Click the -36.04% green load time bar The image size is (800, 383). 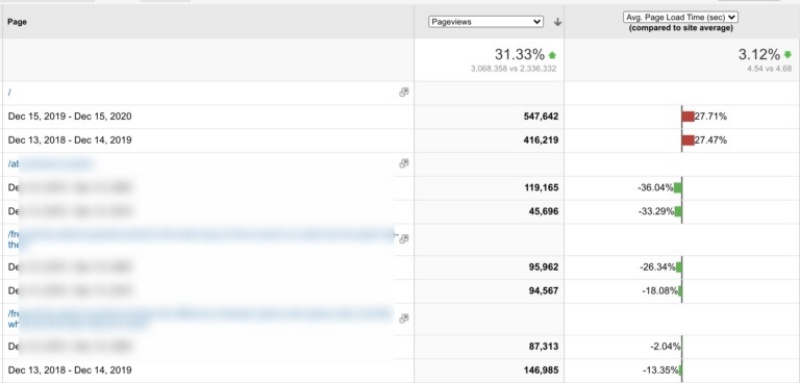click(x=678, y=188)
